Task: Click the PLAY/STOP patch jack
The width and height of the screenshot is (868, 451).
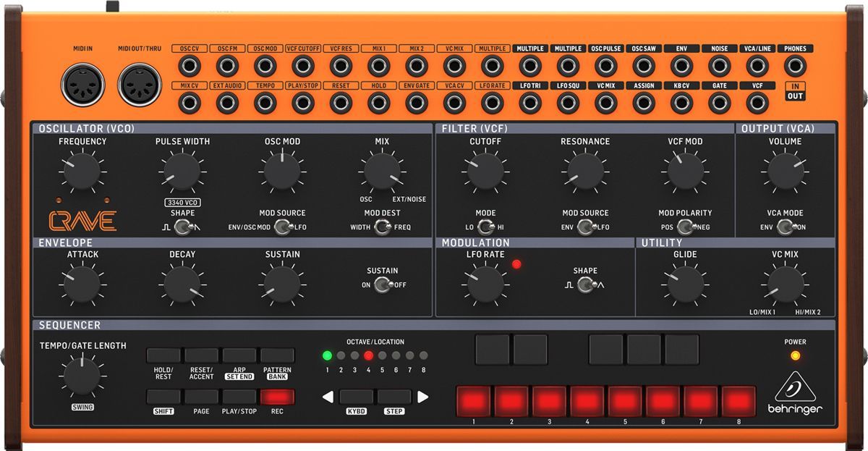Action: coord(303,104)
